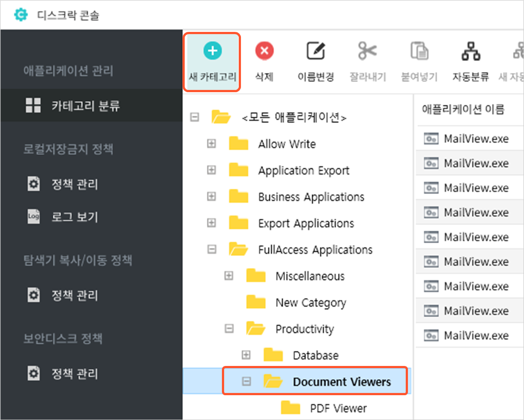
Task: Click the 붙여넣기 (paste) icon
Action: point(419,51)
